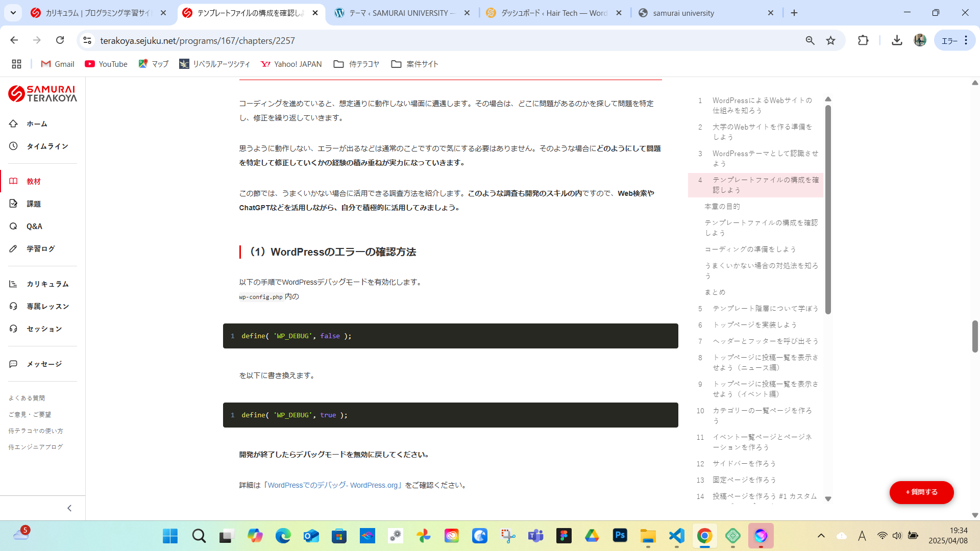The image size is (980, 551).
Task: Open the カリキュラム sidebar icon
Action: [13, 284]
